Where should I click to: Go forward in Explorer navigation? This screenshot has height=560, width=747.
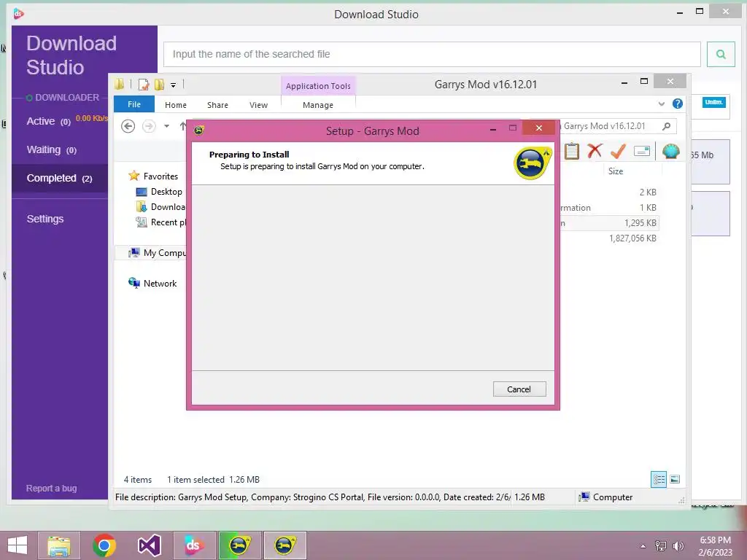(149, 126)
